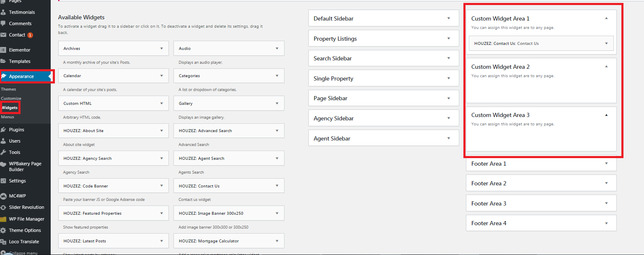
Task: Click the Testimonials person icon in sidebar
Action: [x=4, y=12]
